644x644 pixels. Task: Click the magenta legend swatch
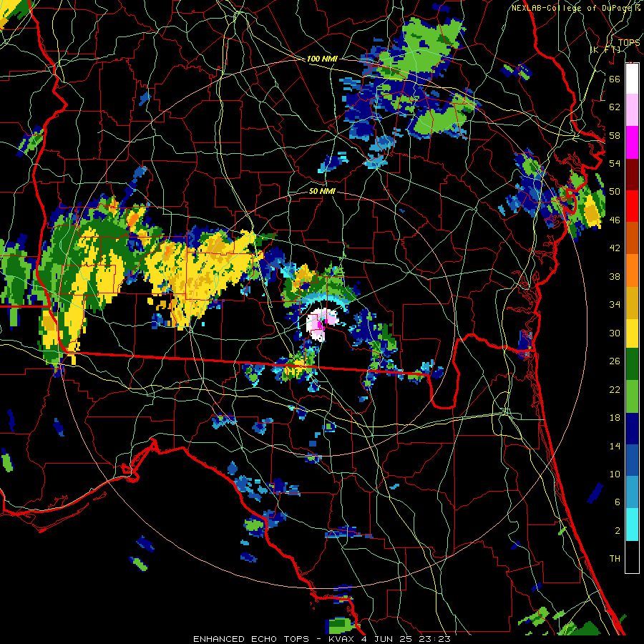click(632, 142)
